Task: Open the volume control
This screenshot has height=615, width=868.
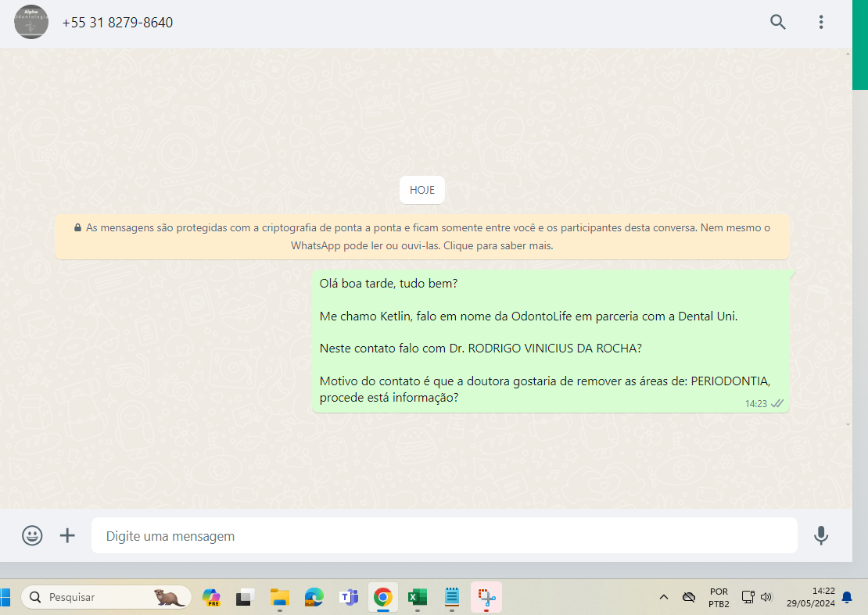Action: (766, 597)
